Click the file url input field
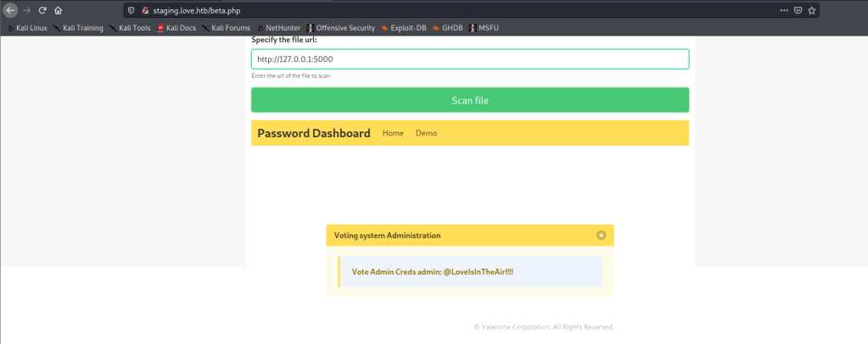The image size is (868, 344). pos(469,59)
